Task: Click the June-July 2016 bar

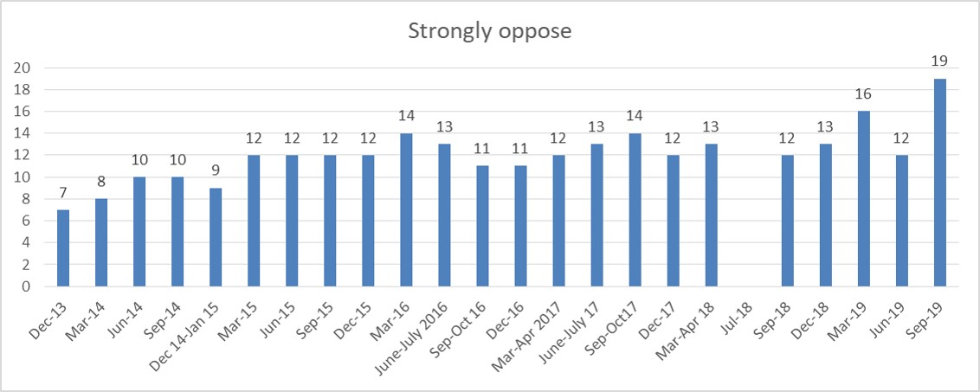Action: coord(444,215)
